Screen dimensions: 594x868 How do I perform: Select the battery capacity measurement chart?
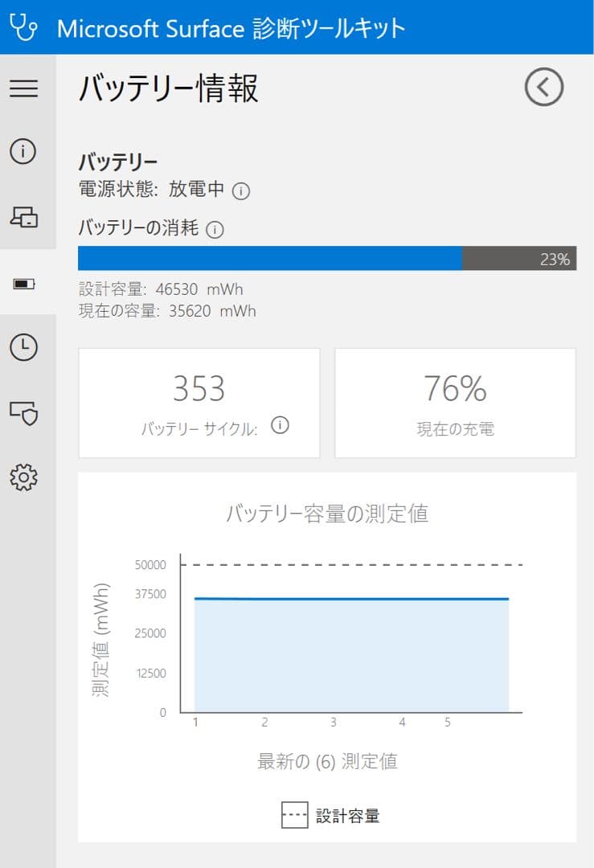tap(346, 635)
